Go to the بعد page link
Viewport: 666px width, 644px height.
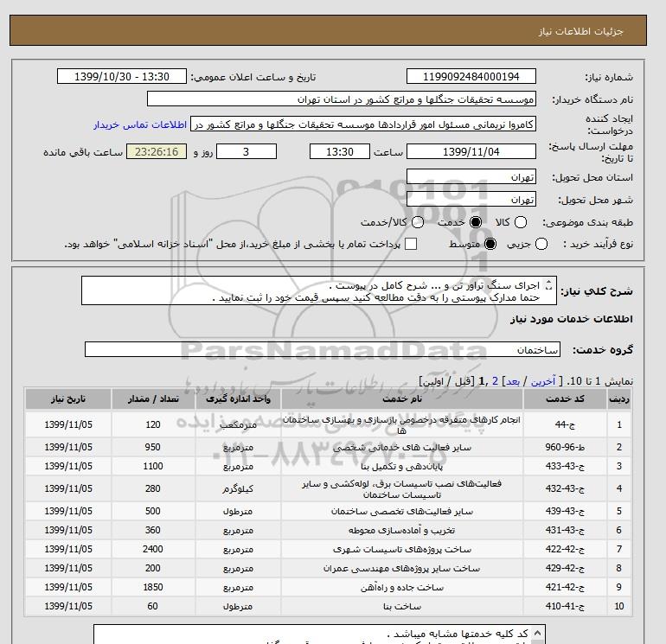513,381
